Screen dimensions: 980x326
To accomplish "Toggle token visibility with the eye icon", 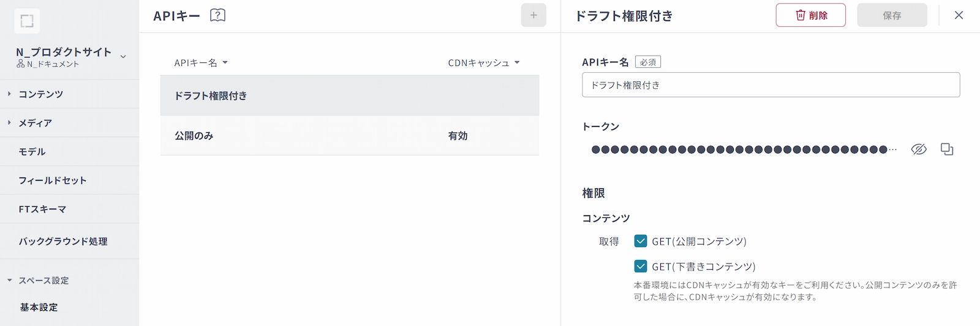I will coord(918,149).
